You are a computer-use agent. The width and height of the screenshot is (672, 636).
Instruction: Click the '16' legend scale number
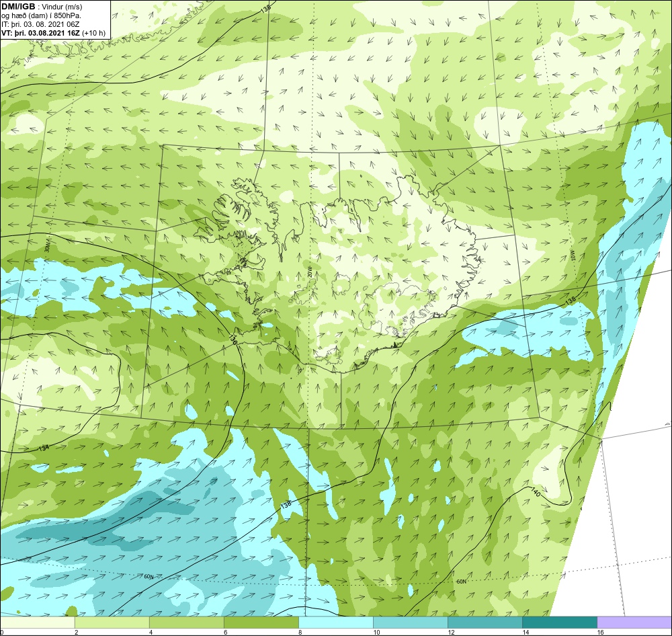(600, 632)
